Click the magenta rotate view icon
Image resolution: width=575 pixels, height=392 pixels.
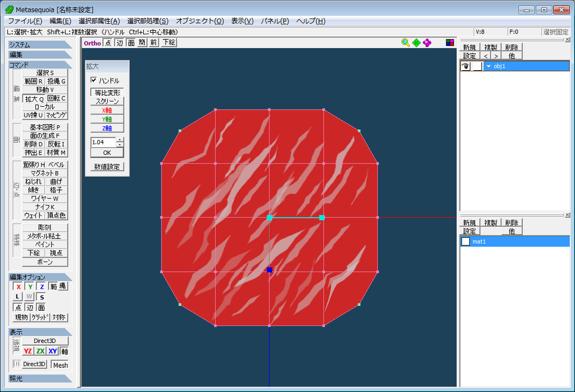427,43
